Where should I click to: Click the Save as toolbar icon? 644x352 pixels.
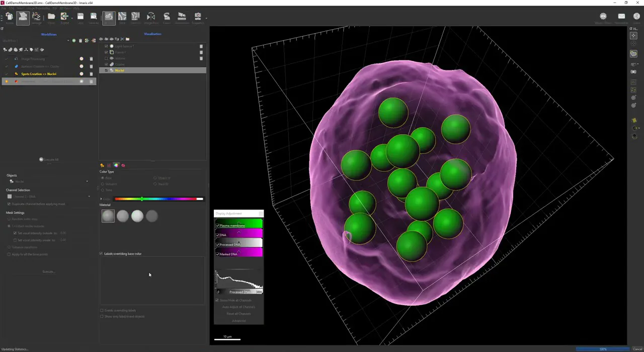94,18
